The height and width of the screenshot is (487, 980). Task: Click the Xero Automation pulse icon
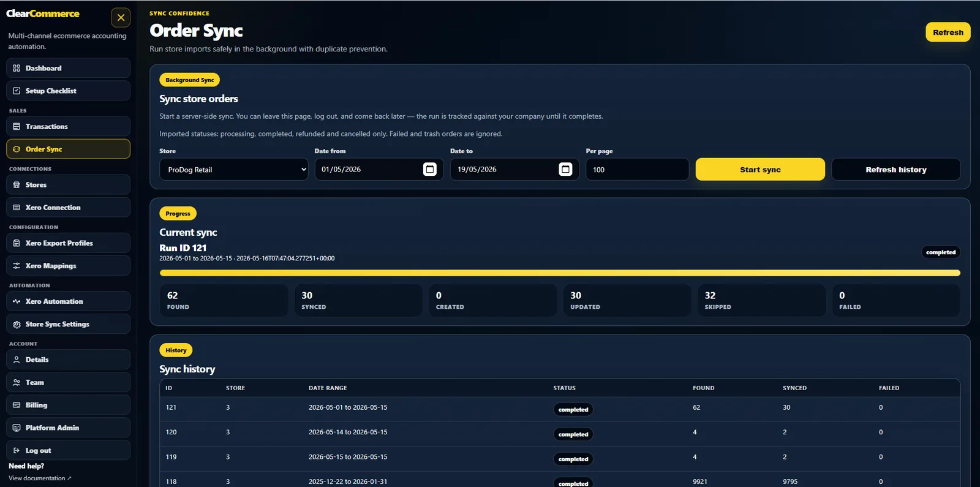[x=17, y=301]
